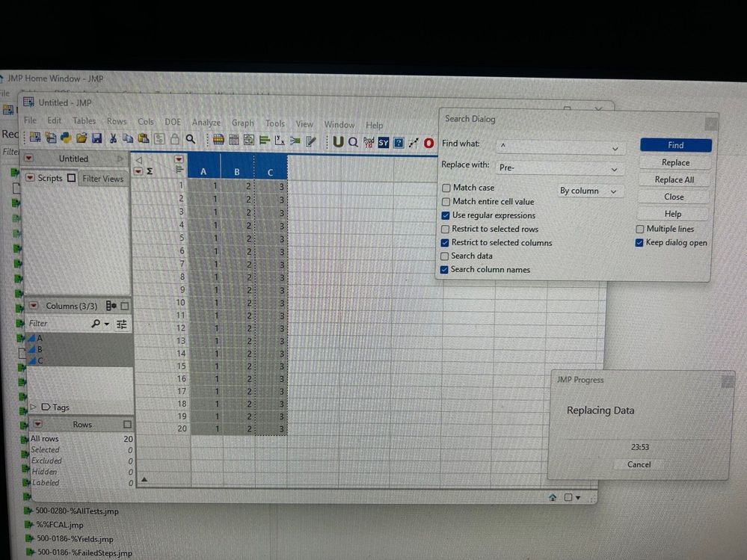Uncheck Search column names
The width and height of the screenshot is (747, 560).
444,269
